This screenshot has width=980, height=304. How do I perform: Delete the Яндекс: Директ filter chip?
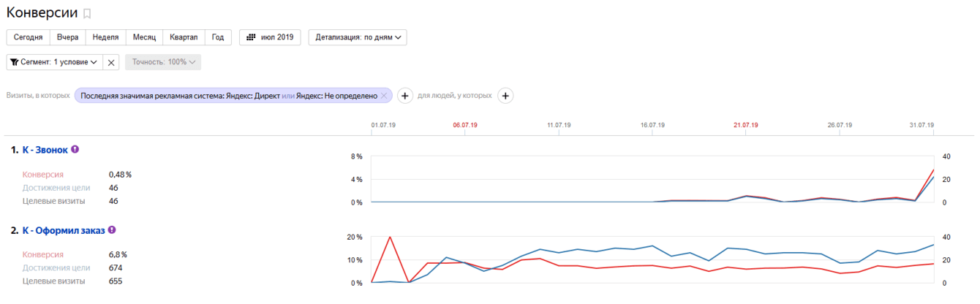pos(384,96)
